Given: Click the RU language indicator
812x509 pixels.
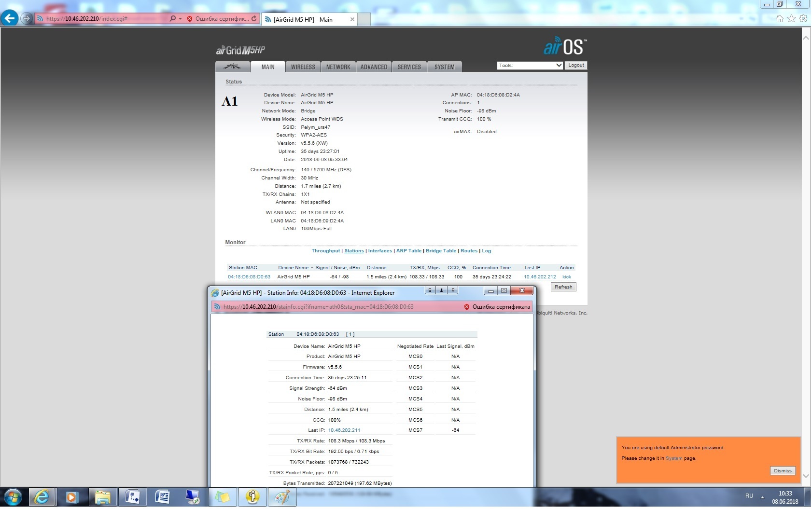Looking at the screenshot, I should click(749, 496).
